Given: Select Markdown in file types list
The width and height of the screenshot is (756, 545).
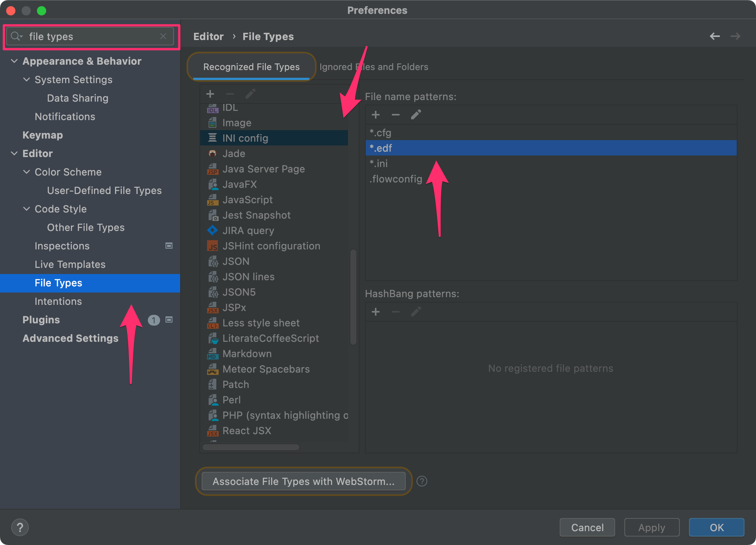Looking at the screenshot, I should (247, 354).
